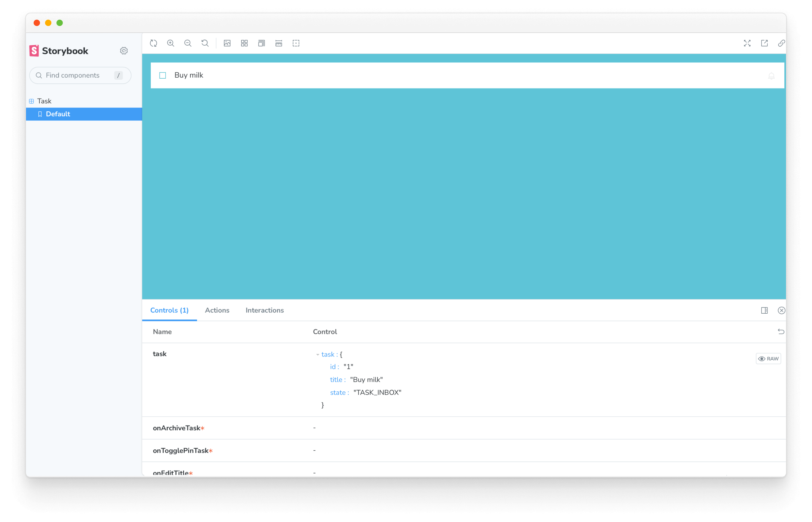Check the Buy milk task checkbox
This screenshot has height=522, width=812.
163,75
